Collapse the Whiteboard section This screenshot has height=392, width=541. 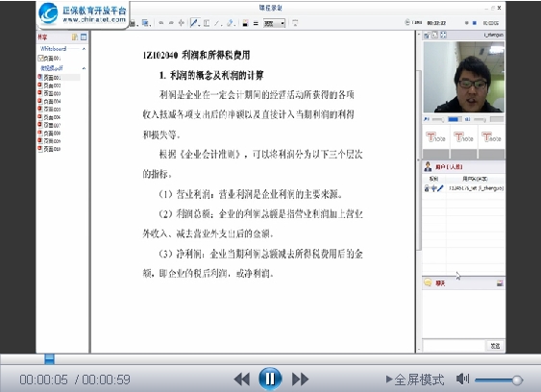pyautogui.click(x=84, y=49)
